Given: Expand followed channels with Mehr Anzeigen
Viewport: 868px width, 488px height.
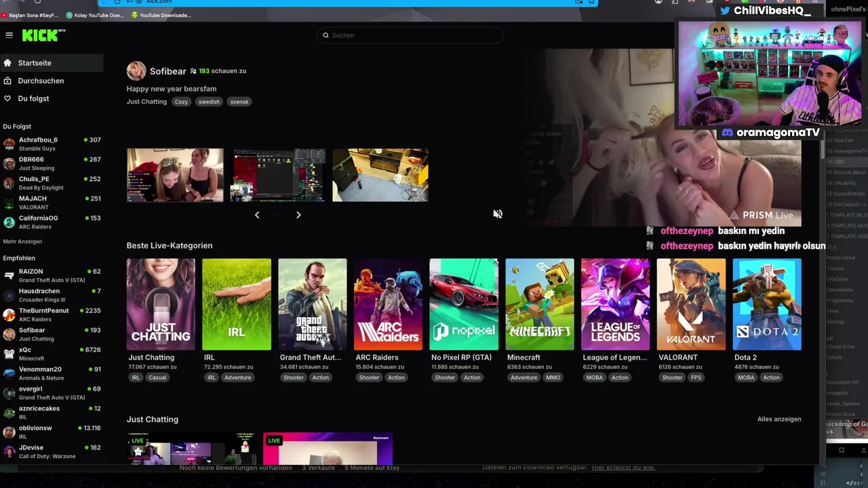Looking at the screenshot, I should point(22,241).
